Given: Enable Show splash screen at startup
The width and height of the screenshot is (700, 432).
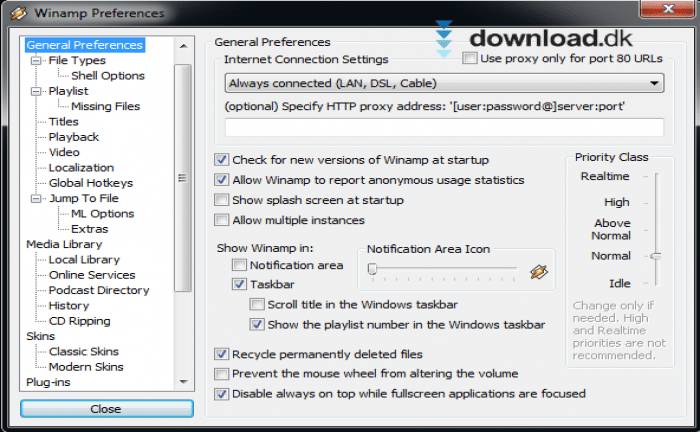Looking at the screenshot, I should pyautogui.click(x=221, y=200).
